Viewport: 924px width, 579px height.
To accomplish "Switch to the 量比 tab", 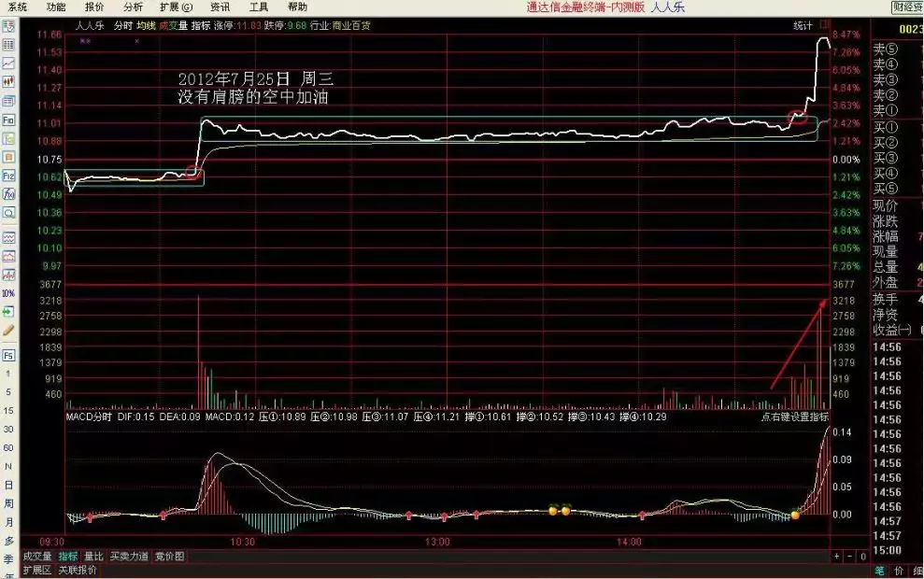I will [93, 556].
